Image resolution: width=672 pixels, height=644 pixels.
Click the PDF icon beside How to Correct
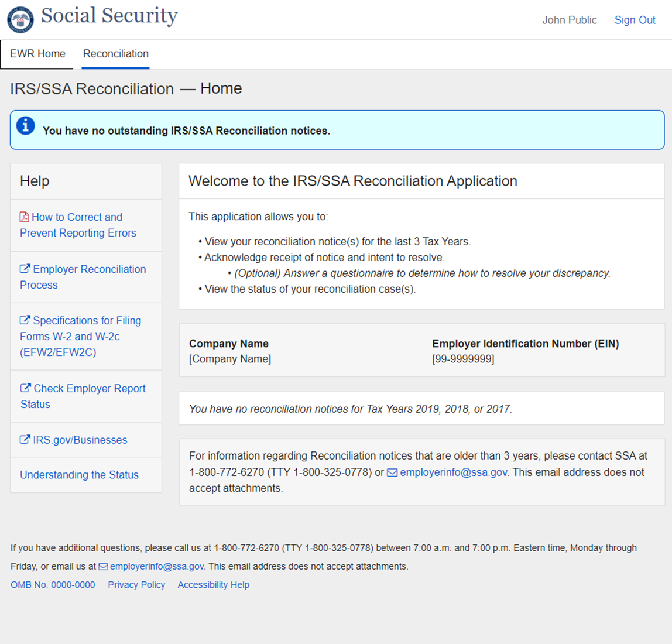[x=25, y=217]
